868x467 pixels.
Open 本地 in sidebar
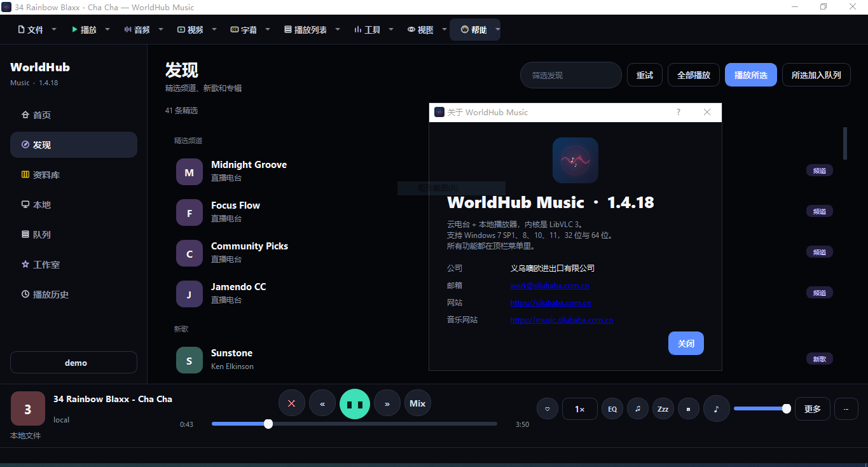click(x=74, y=205)
